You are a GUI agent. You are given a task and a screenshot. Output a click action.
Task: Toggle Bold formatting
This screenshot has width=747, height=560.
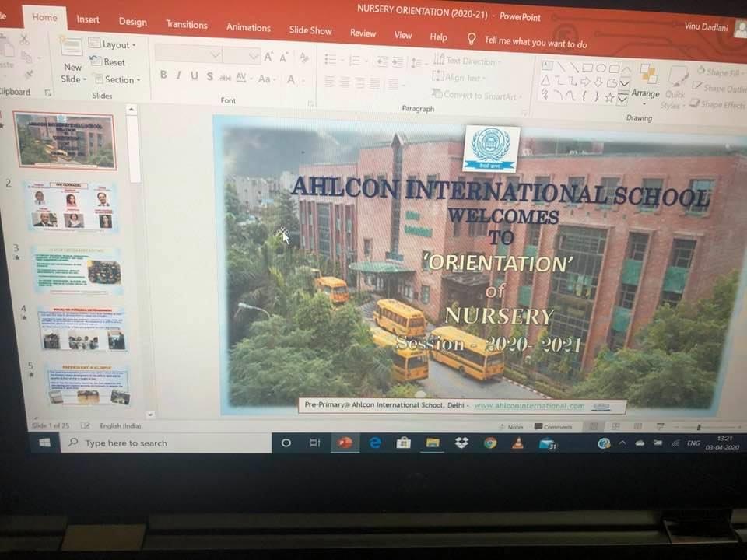click(x=163, y=75)
